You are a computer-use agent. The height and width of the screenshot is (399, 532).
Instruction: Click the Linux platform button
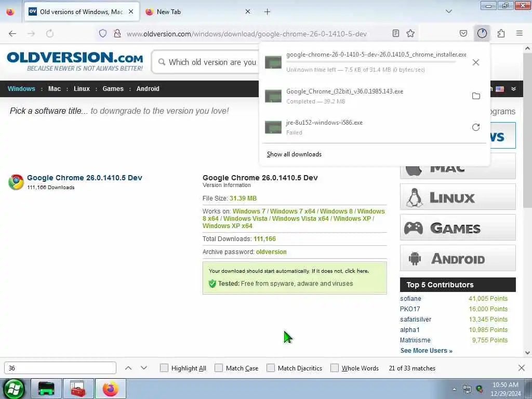click(458, 197)
